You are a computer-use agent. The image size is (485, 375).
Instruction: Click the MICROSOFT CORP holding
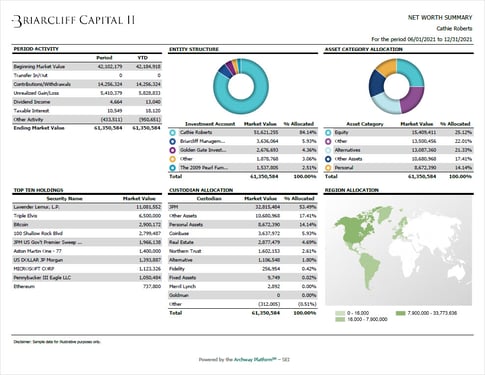coord(34,269)
